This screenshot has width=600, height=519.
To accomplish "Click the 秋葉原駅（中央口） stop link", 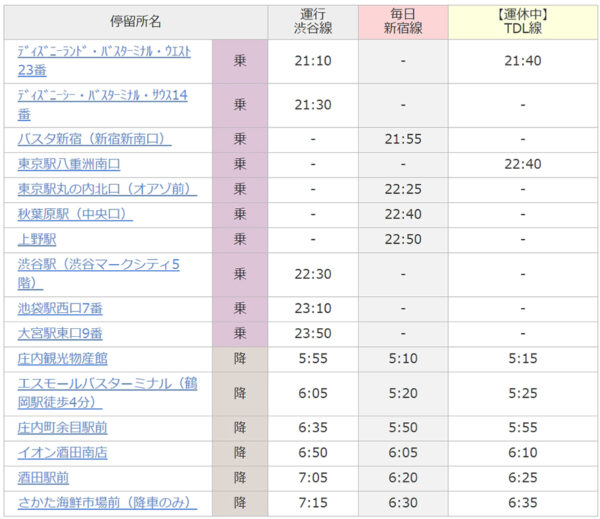I will tap(75, 214).
